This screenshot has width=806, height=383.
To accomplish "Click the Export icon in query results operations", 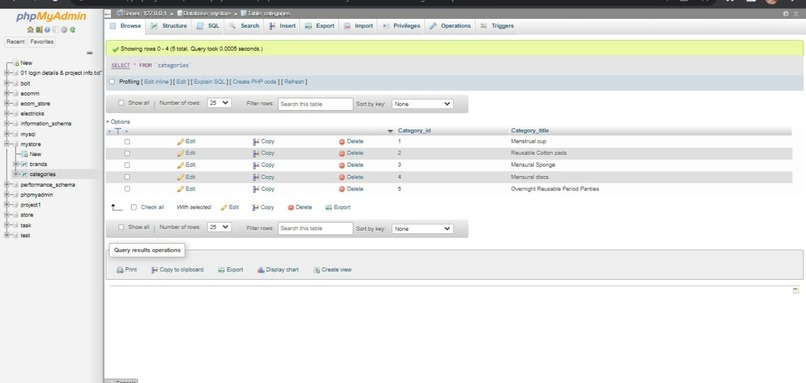I will click(x=222, y=269).
